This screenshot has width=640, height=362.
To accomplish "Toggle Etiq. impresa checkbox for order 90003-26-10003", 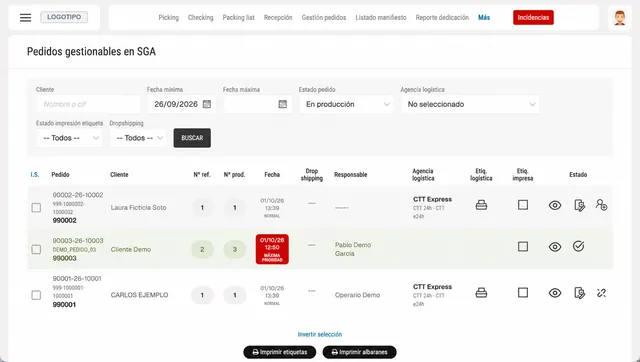I will [523, 247].
